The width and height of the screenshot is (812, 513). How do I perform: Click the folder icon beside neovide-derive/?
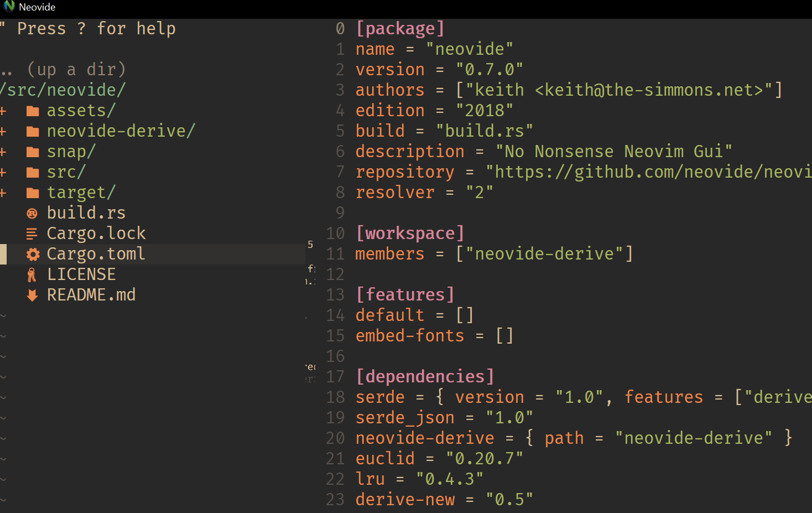click(x=32, y=131)
